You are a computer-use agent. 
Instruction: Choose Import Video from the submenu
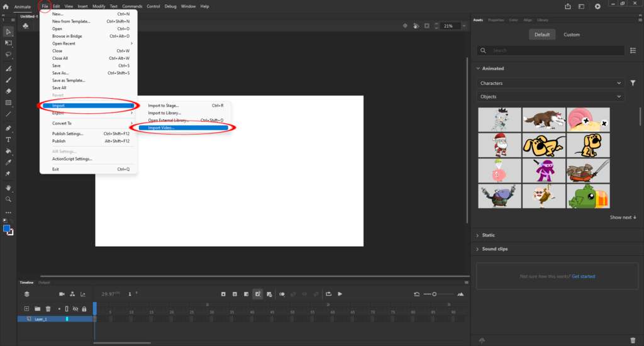pos(161,128)
